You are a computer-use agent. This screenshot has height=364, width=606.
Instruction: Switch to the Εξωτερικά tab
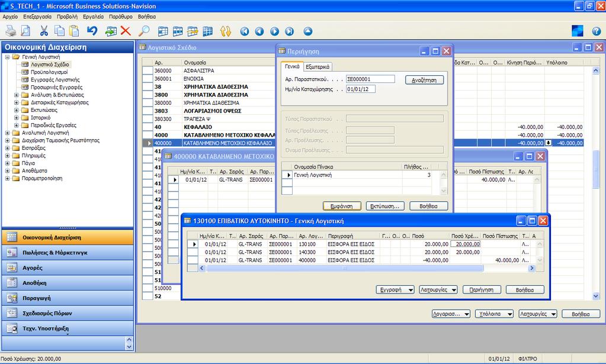pyautogui.click(x=318, y=67)
